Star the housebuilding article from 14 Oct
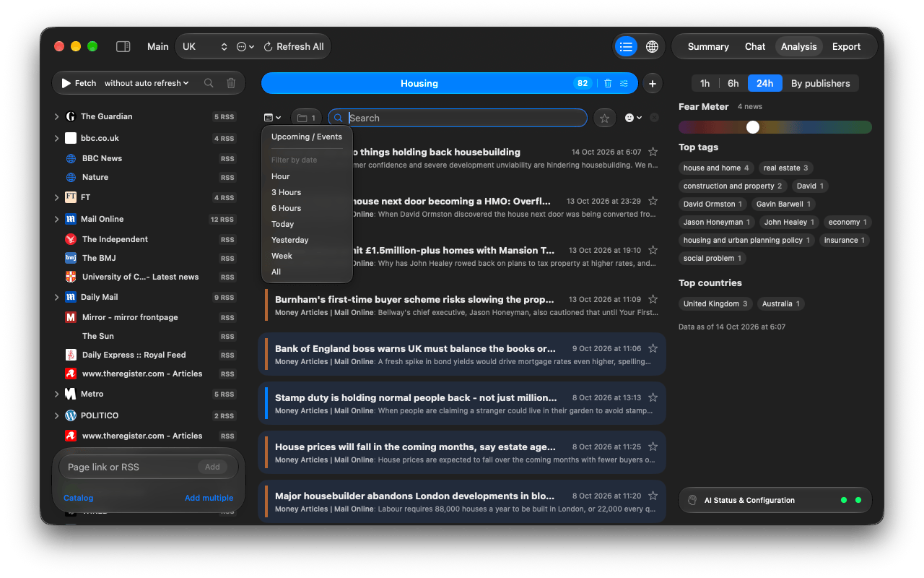 [653, 152]
